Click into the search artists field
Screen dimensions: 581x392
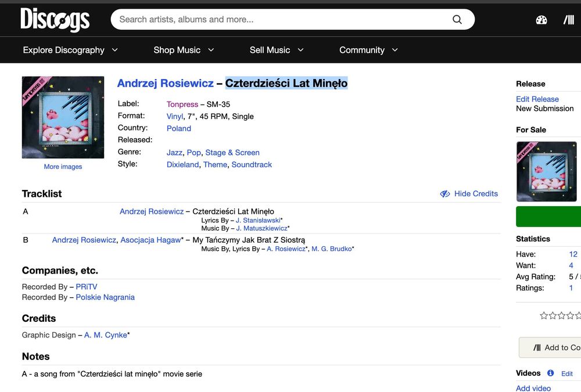pyautogui.click(x=282, y=19)
